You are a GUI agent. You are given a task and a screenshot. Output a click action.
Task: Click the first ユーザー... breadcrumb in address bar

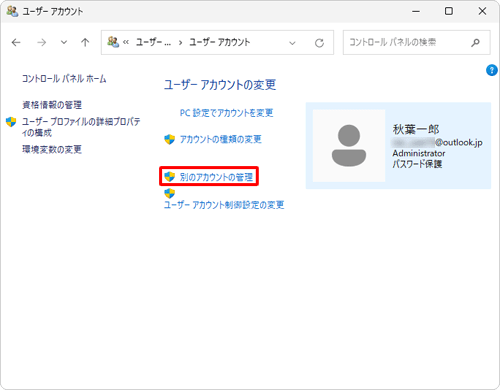(153, 42)
